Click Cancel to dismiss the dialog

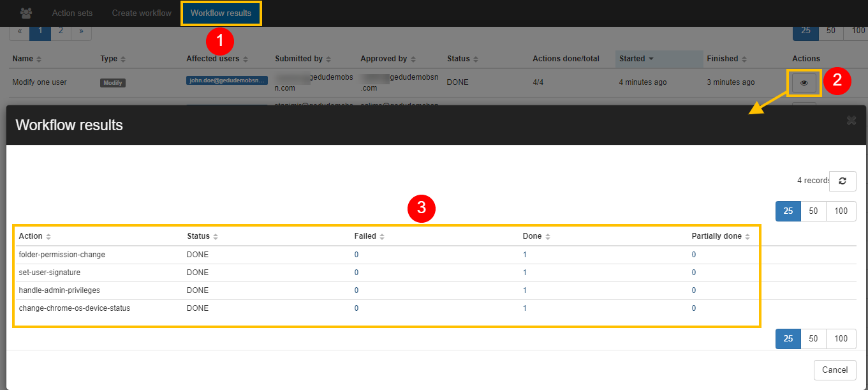835,370
